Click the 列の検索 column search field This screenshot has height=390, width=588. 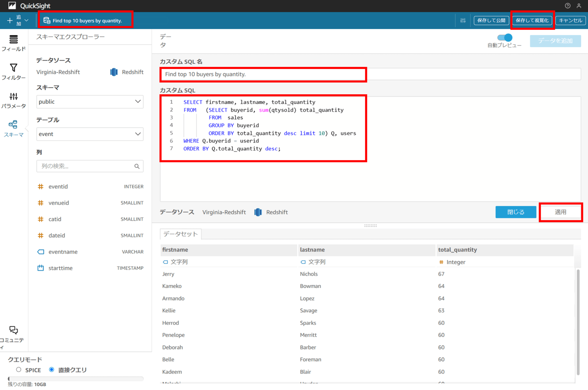pyautogui.click(x=90, y=166)
